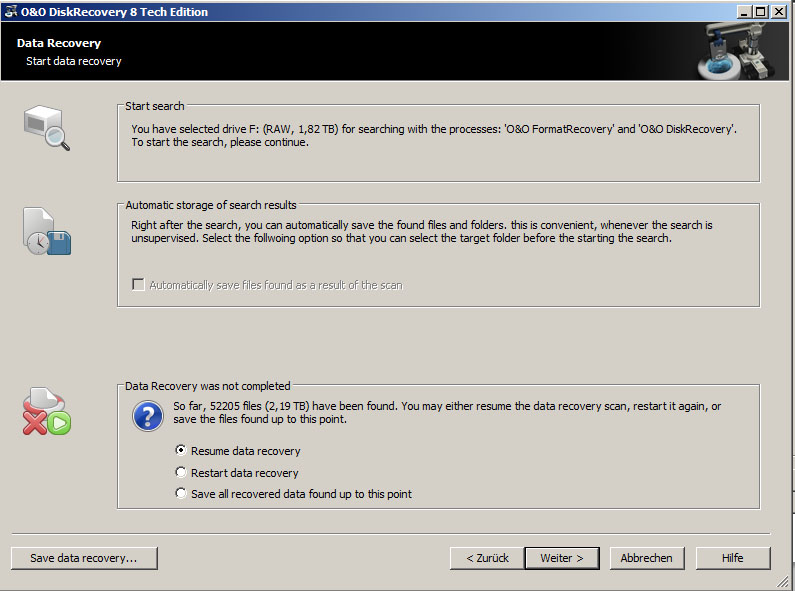Click the text beginning 'Right after the search'

tap(421, 231)
